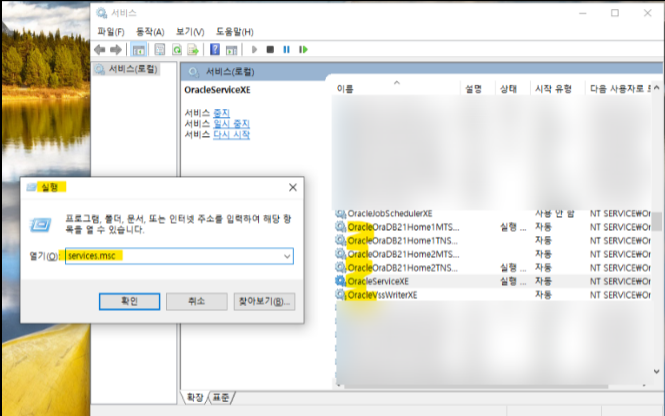Click the action pane toggle toolbar icon
Image resolution: width=665 pixels, height=416 pixels.
click(x=232, y=50)
